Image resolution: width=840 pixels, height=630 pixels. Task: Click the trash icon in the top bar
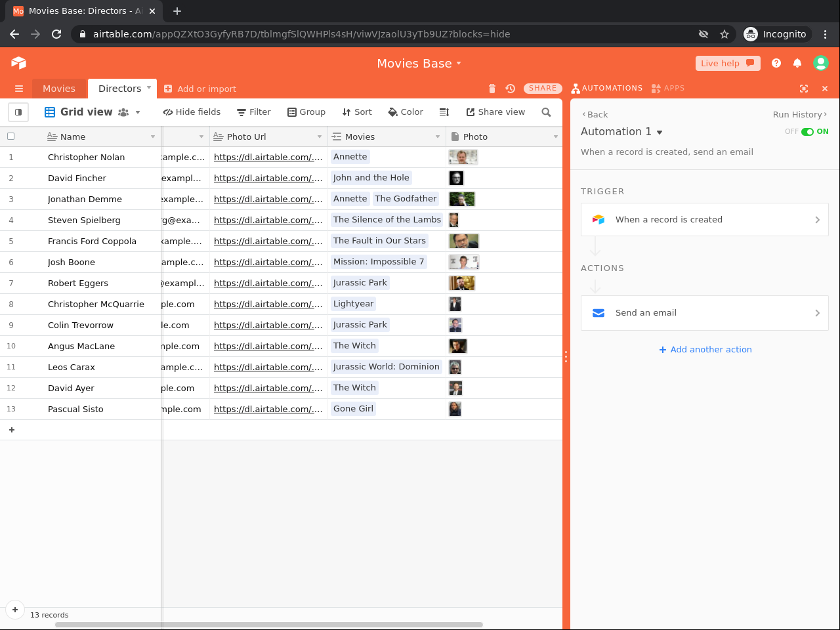[492, 89]
